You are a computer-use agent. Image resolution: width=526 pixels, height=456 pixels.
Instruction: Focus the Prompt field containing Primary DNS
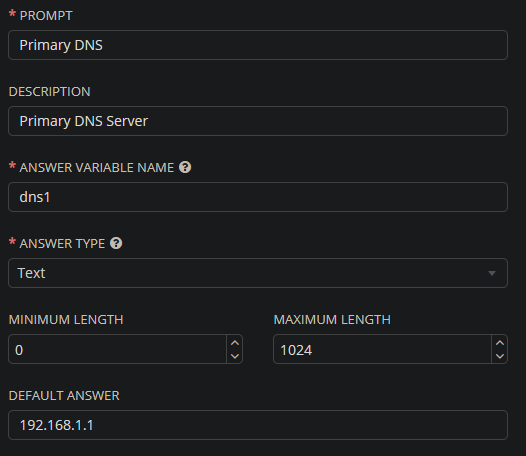(258, 45)
